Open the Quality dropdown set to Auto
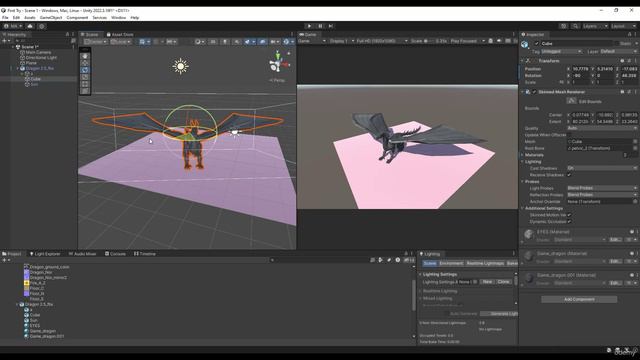The height and width of the screenshot is (360, 640). point(602,128)
